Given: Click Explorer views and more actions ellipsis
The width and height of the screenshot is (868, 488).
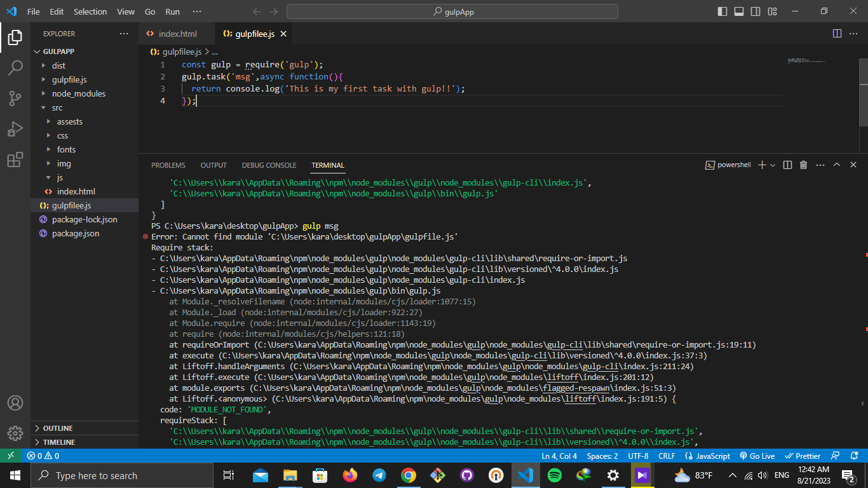Looking at the screenshot, I should (x=123, y=34).
